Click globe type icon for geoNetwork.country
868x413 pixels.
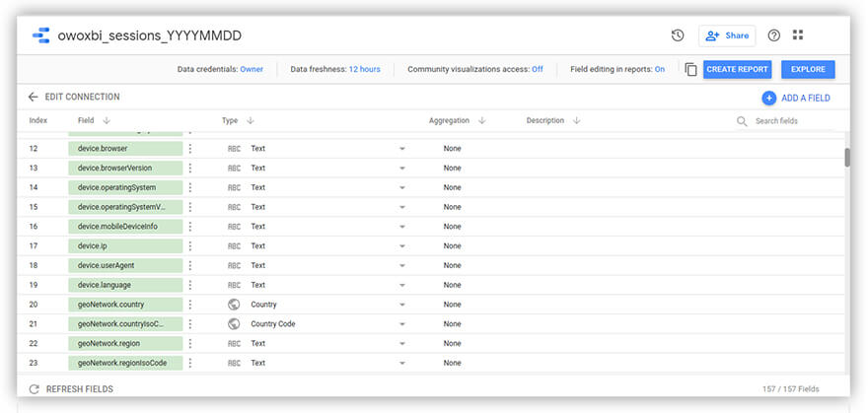click(x=234, y=305)
